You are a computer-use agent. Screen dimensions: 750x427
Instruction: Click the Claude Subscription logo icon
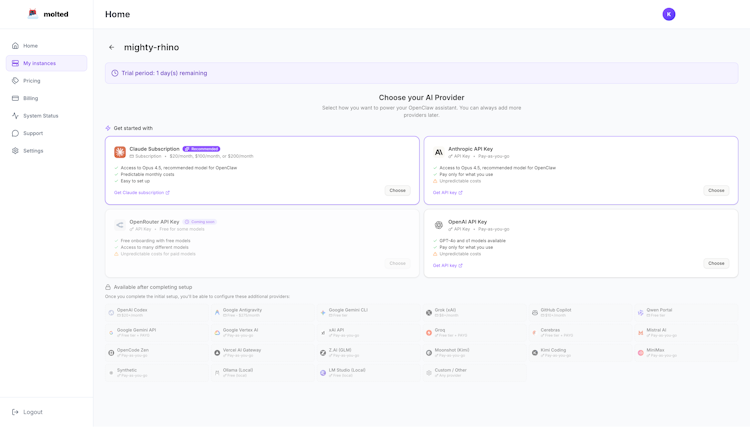coord(120,152)
